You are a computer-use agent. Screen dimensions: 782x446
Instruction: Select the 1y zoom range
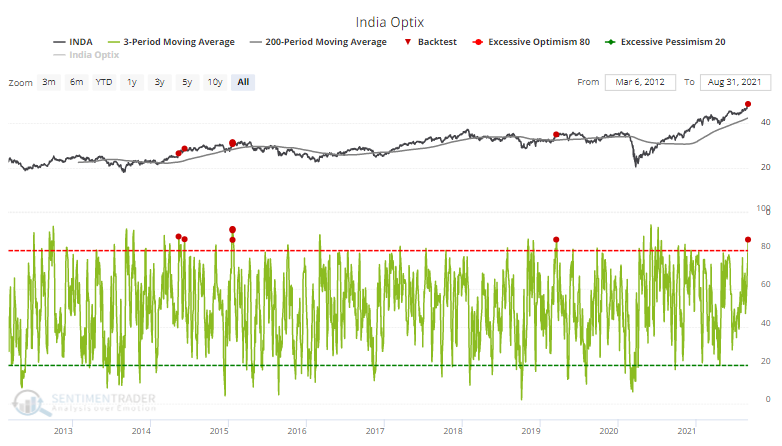coord(132,82)
